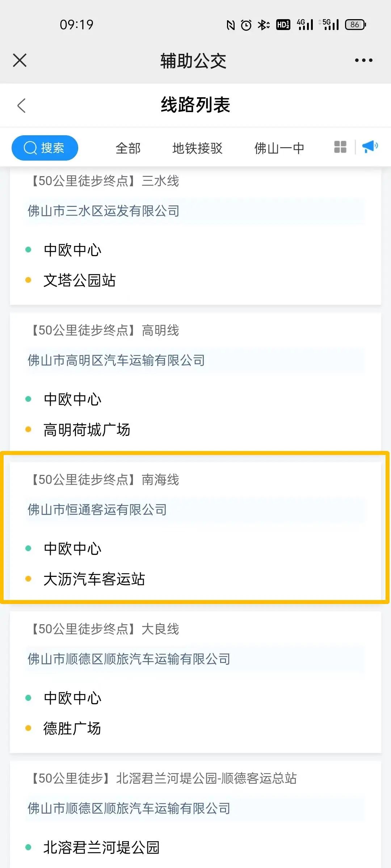Screen dimensions: 391x868
Task: Open the three-dot more options menu
Action: pyautogui.click(x=363, y=60)
